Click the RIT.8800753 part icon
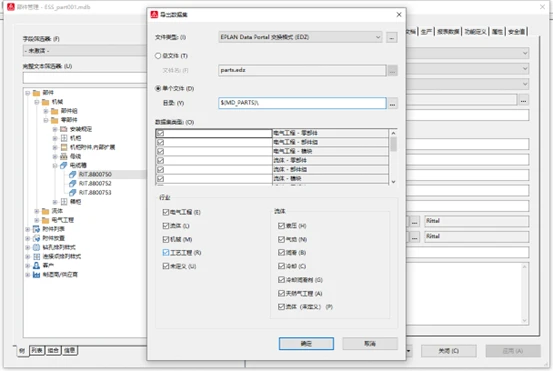Screen dimensions: 553x371 coord(73,193)
